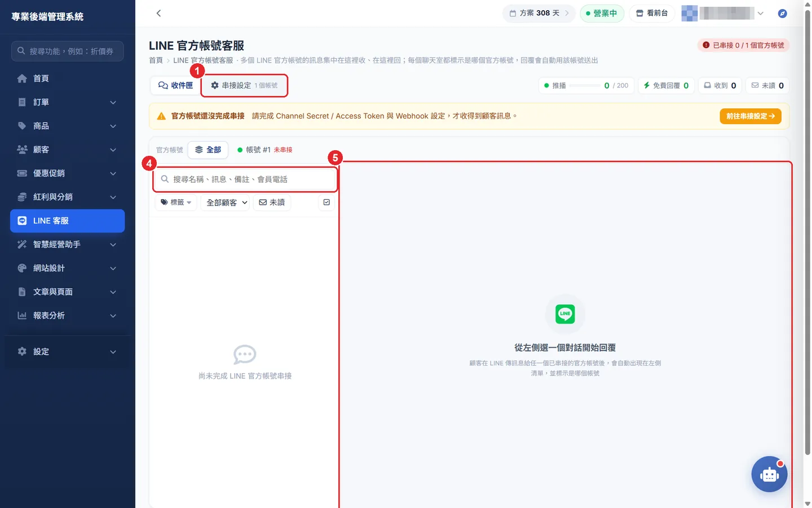
Task: Select the 全部 official account filter
Action: tap(208, 150)
